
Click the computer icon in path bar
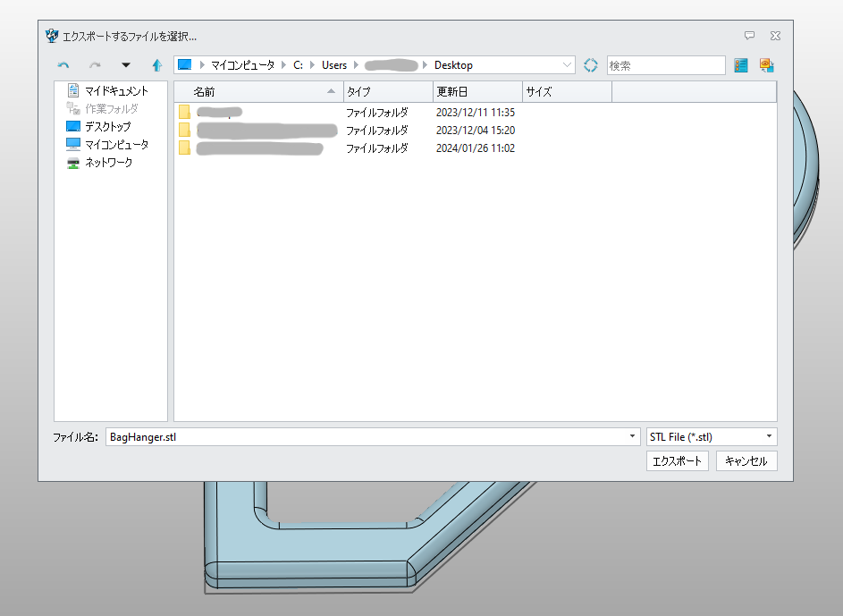coord(185,65)
